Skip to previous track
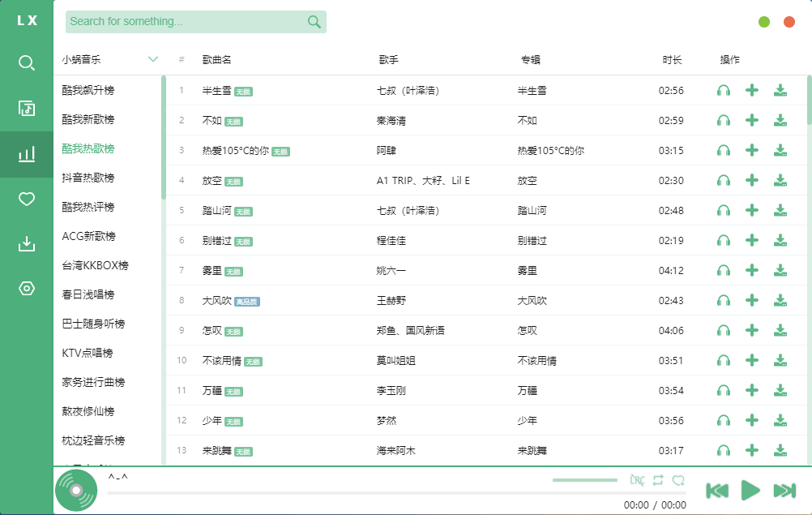 [x=717, y=491]
